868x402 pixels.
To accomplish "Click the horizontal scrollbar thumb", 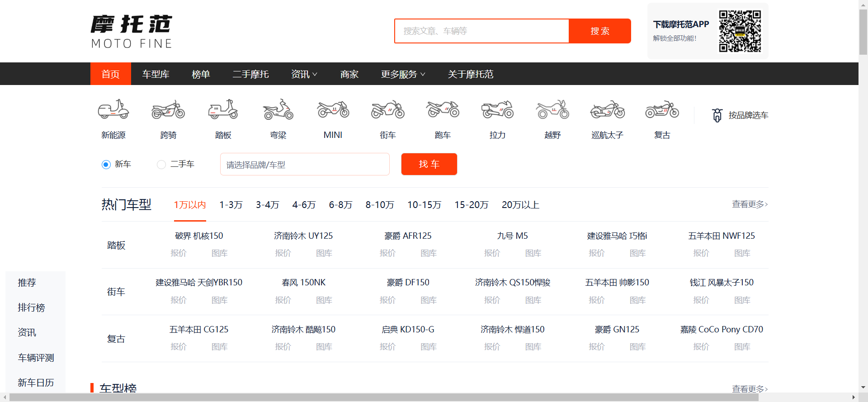I will (x=383, y=397).
